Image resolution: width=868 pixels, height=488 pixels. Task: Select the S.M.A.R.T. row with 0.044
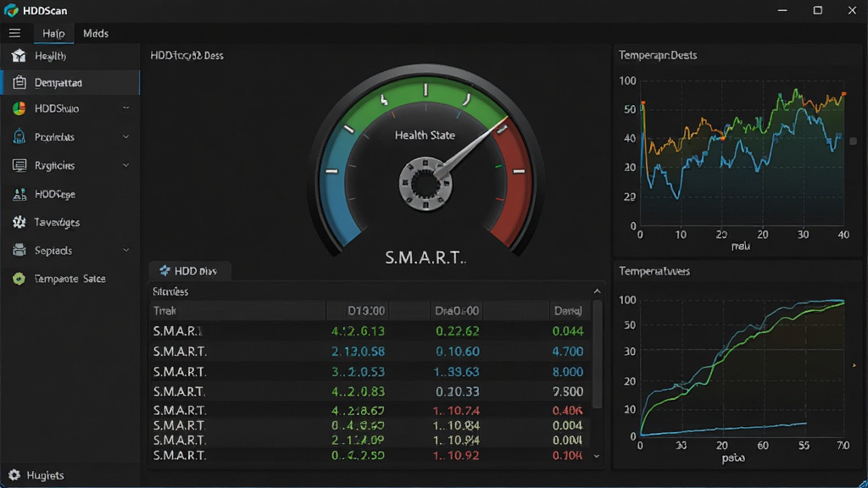coord(370,331)
